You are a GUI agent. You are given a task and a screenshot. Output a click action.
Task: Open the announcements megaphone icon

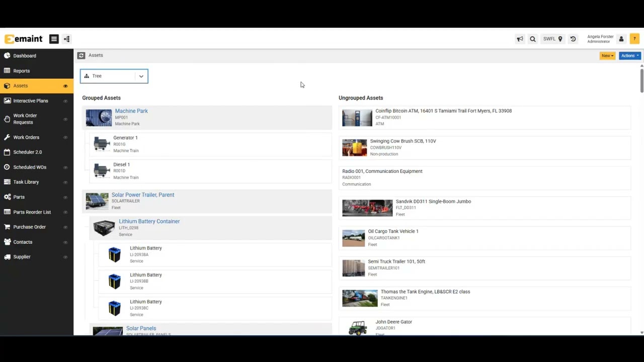tap(520, 39)
